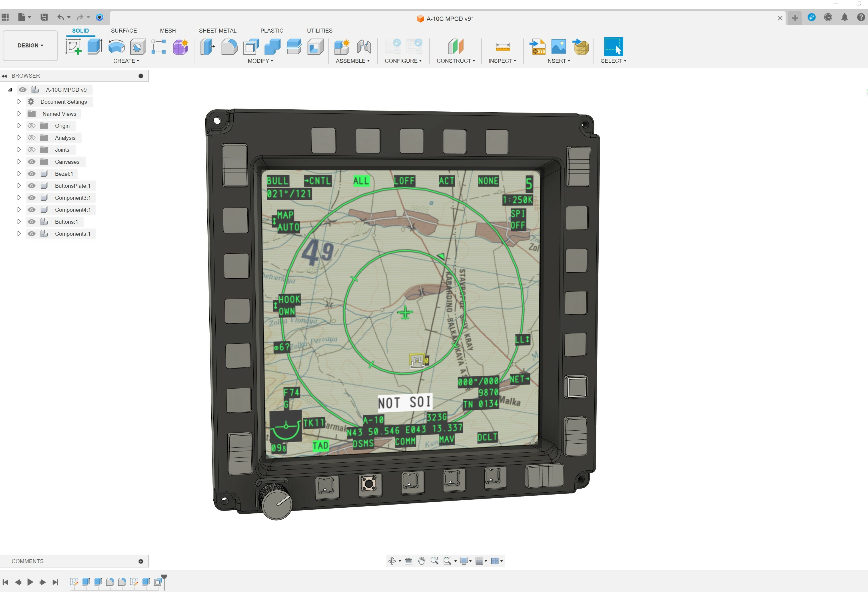The width and height of the screenshot is (868, 592).
Task: Select the Revolve tool icon
Action: (x=117, y=47)
